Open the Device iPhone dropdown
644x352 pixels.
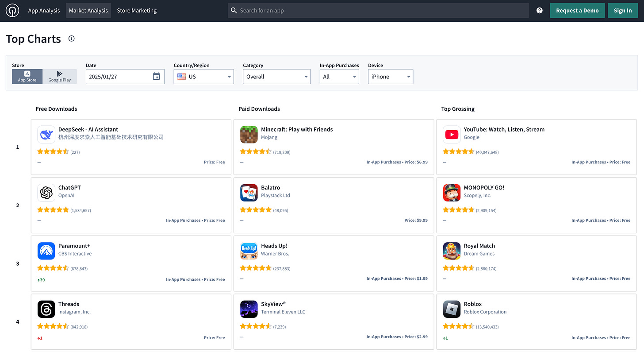coord(391,77)
